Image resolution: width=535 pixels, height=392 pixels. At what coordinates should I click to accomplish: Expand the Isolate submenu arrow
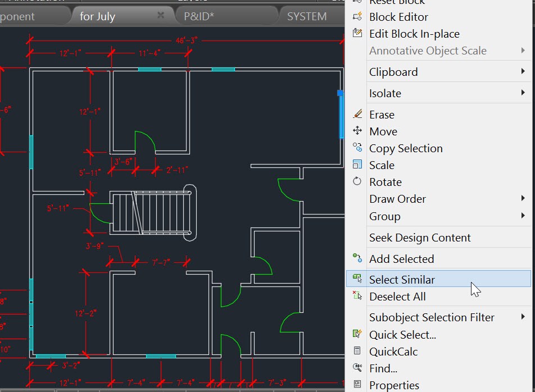(523, 93)
